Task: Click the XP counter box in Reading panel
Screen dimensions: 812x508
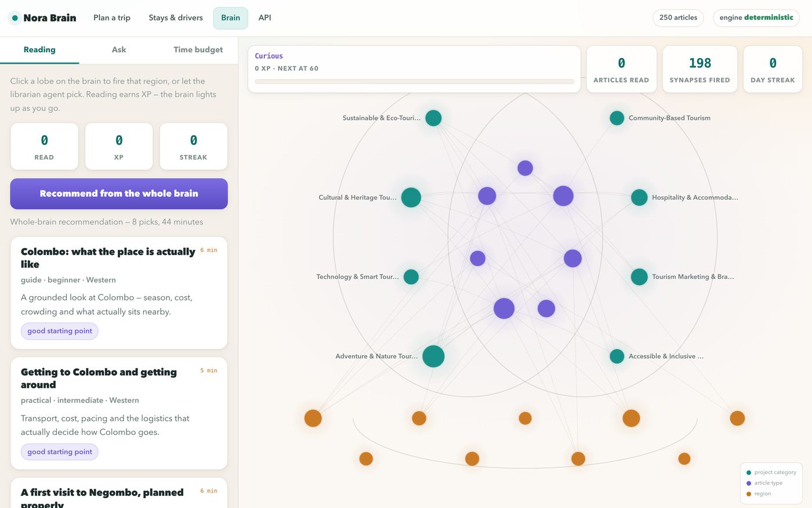Action: click(x=119, y=146)
